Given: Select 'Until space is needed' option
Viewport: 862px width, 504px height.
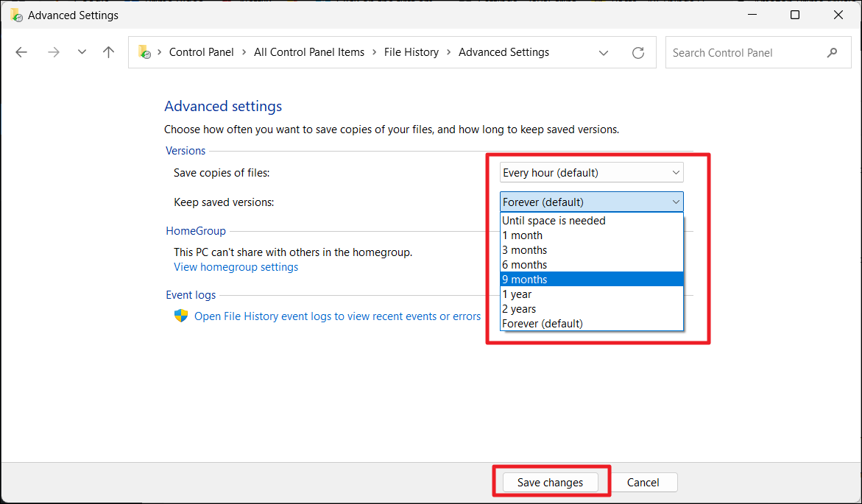Looking at the screenshot, I should [554, 221].
